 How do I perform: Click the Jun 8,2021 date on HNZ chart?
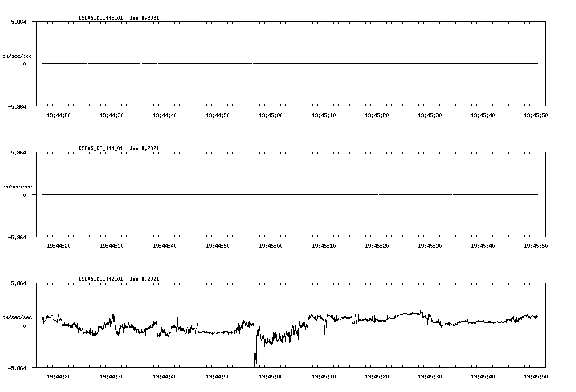coord(144,279)
